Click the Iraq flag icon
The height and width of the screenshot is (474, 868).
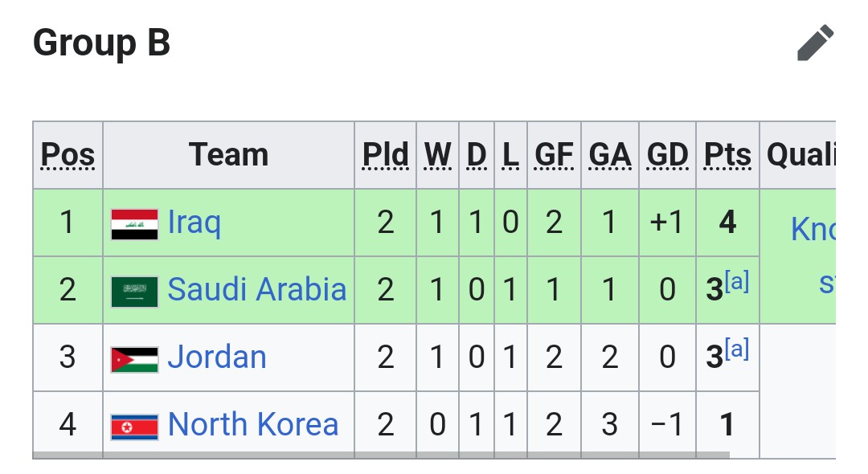coord(134,224)
